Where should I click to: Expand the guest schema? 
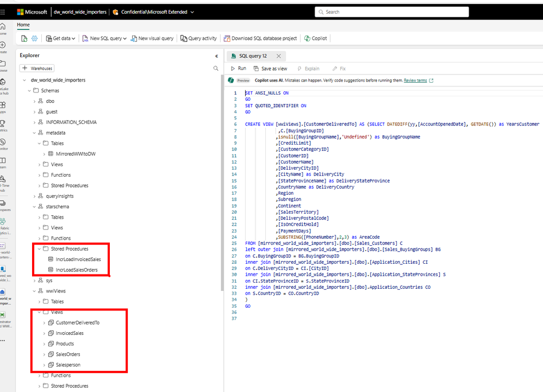point(34,111)
